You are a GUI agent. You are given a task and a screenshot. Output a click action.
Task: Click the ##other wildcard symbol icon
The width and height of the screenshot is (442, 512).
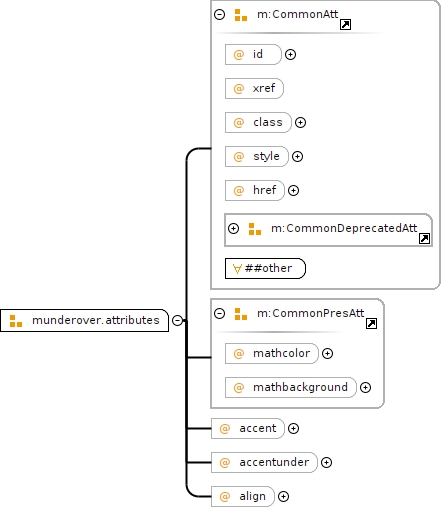click(237, 269)
